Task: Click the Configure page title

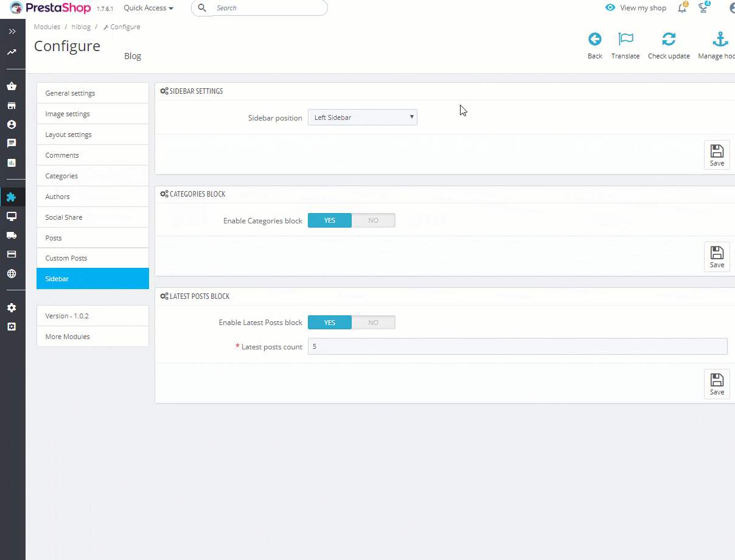Action: (67, 46)
